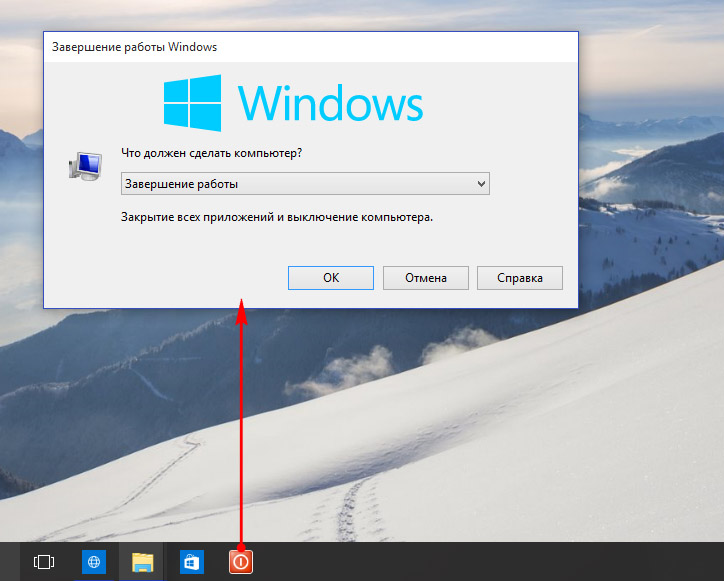
Task: Click the Windows logo in the dialog
Action: (193, 103)
